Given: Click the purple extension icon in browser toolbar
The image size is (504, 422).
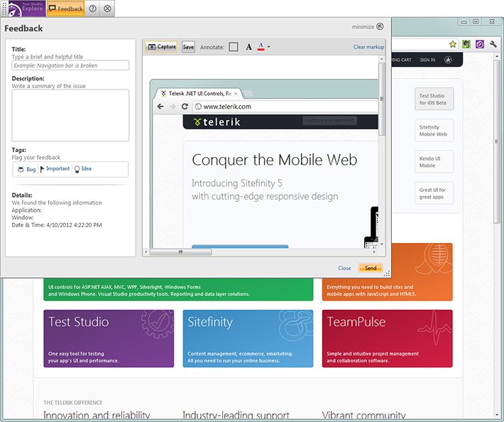Looking at the screenshot, I should (480, 44).
